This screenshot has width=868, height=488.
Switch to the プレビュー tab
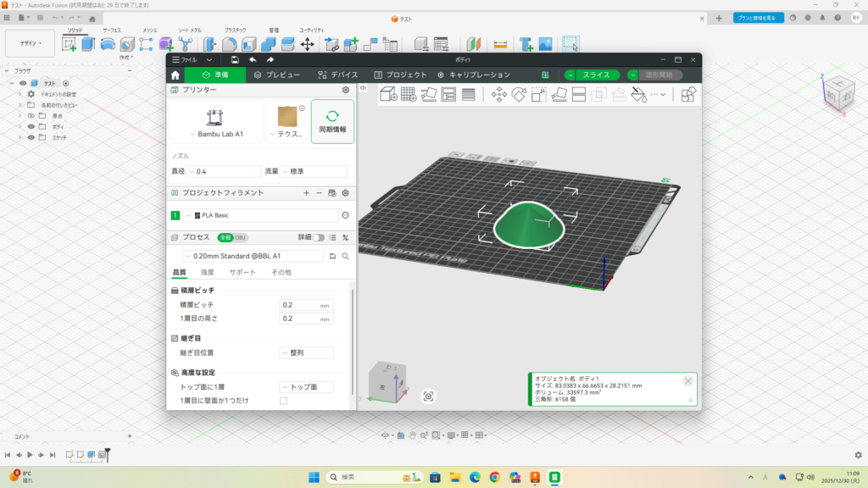(278, 75)
